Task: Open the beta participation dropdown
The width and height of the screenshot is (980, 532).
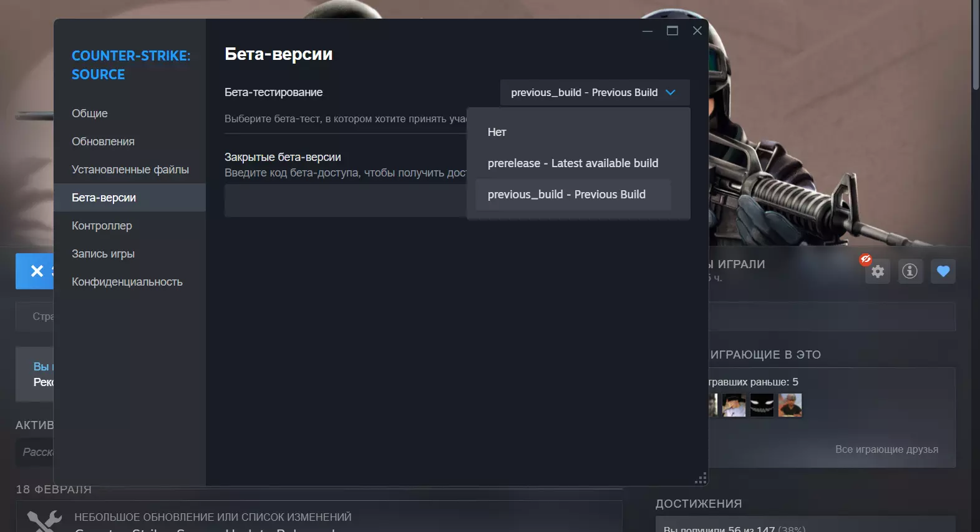Action: 594,92
